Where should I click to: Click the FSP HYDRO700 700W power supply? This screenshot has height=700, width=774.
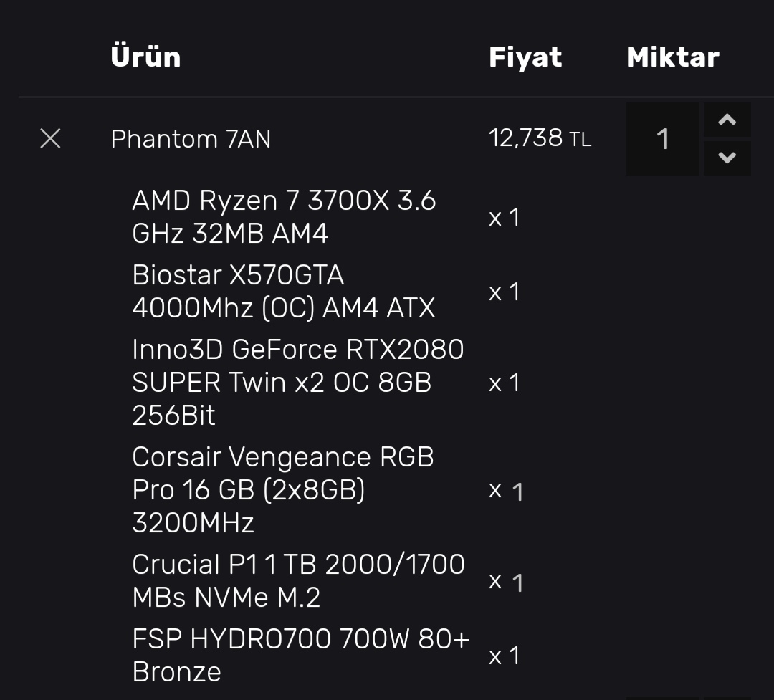point(300,656)
